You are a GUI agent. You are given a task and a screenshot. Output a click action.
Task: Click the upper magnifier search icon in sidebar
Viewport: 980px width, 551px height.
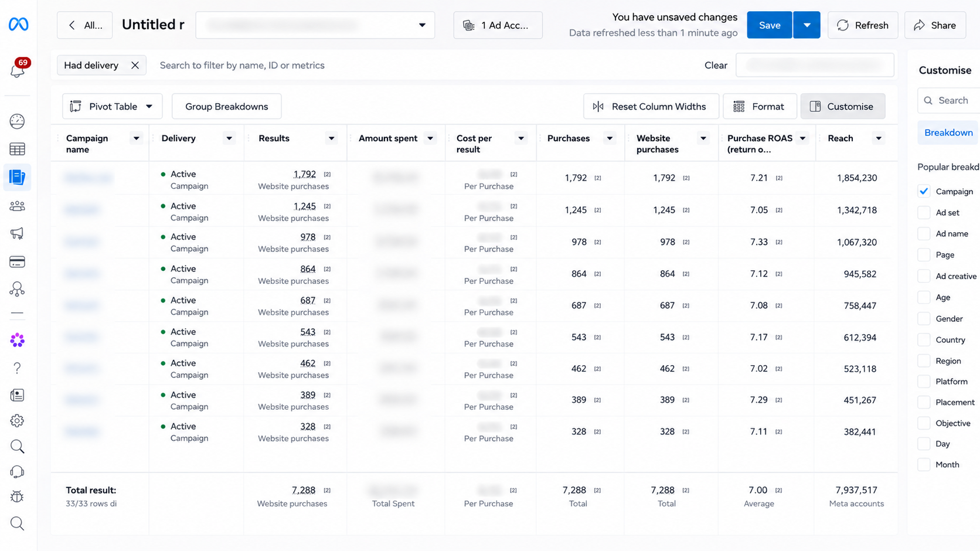pyautogui.click(x=17, y=447)
